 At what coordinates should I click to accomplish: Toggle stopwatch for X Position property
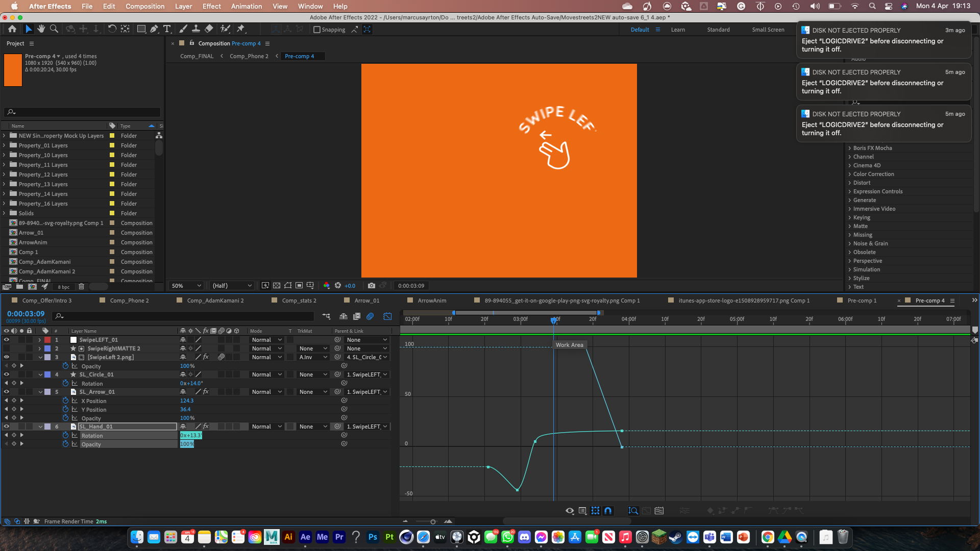click(x=65, y=400)
